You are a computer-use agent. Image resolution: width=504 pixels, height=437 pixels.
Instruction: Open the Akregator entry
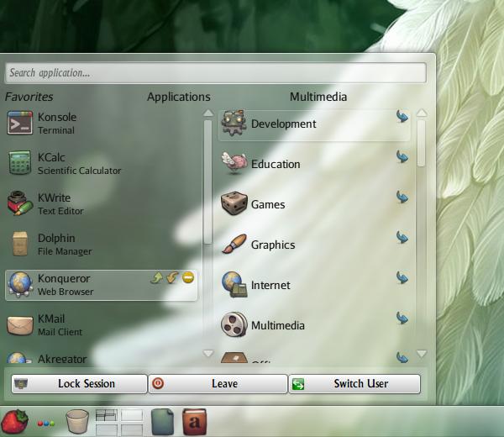[102, 358]
